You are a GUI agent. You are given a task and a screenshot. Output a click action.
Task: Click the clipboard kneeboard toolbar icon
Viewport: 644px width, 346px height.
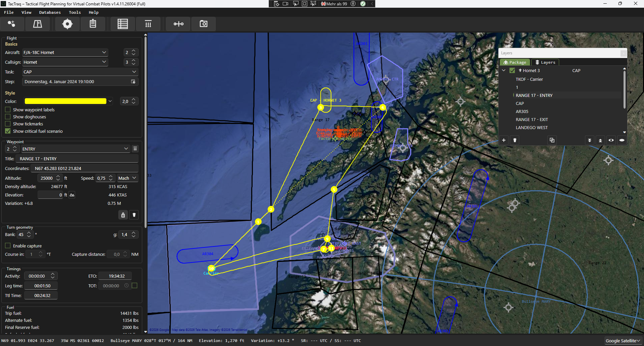coord(93,24)
